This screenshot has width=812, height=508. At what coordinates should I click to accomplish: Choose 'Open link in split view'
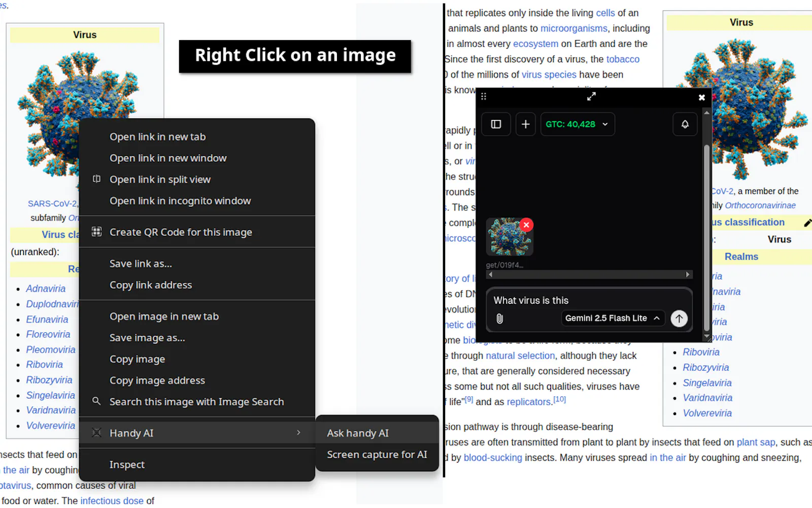point(197,179)
